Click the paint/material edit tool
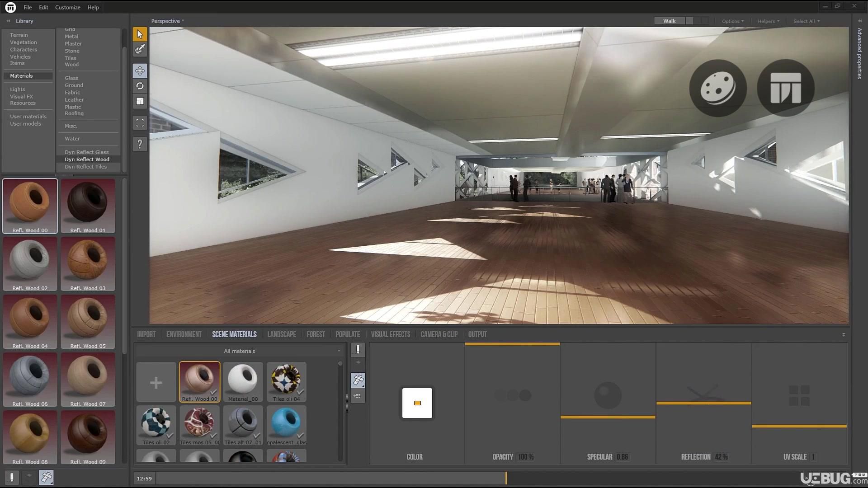Screen dimensions: 868x488 tap(140, 49)
